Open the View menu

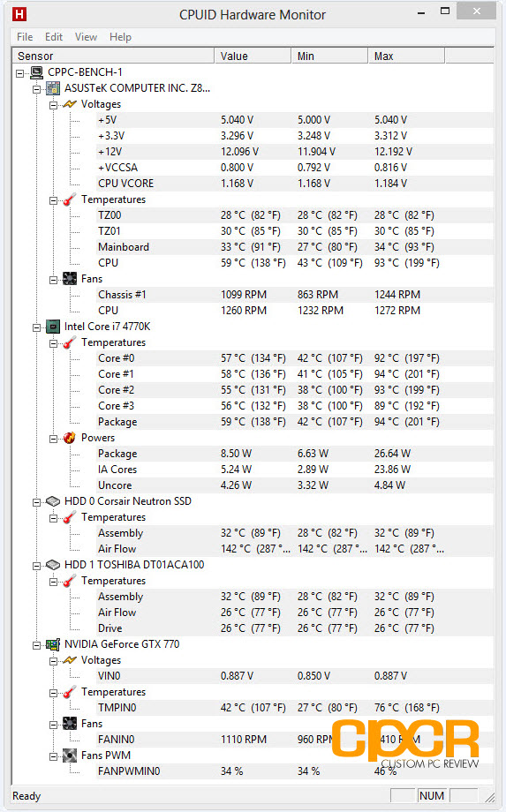click(x=86, y=37)
